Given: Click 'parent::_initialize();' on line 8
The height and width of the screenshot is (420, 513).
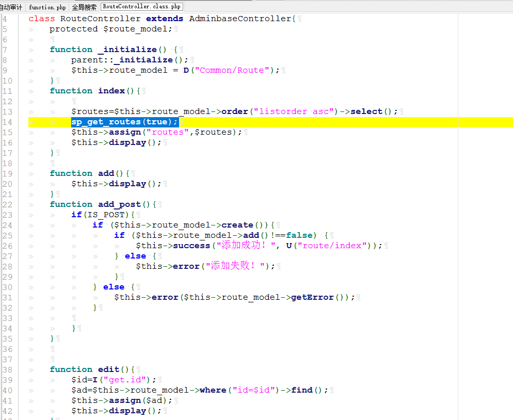Looking at the screenshot, I should coord(130,60).
